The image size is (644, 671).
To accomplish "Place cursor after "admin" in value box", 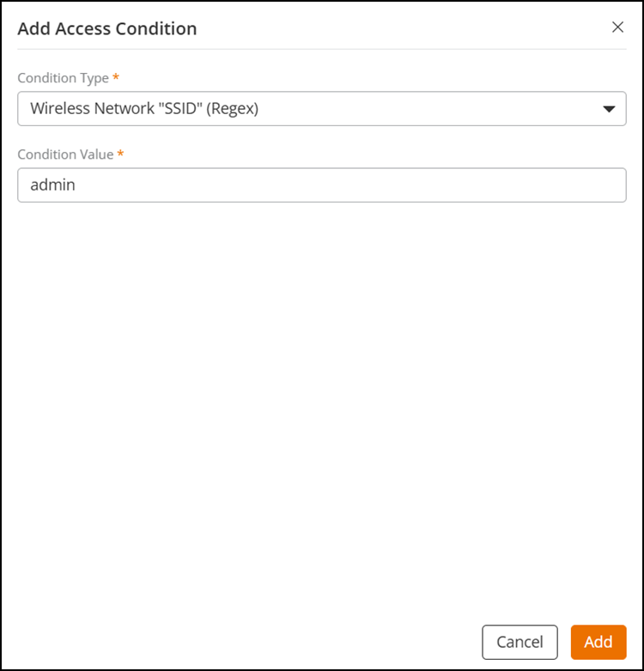I will click(77, 184).
